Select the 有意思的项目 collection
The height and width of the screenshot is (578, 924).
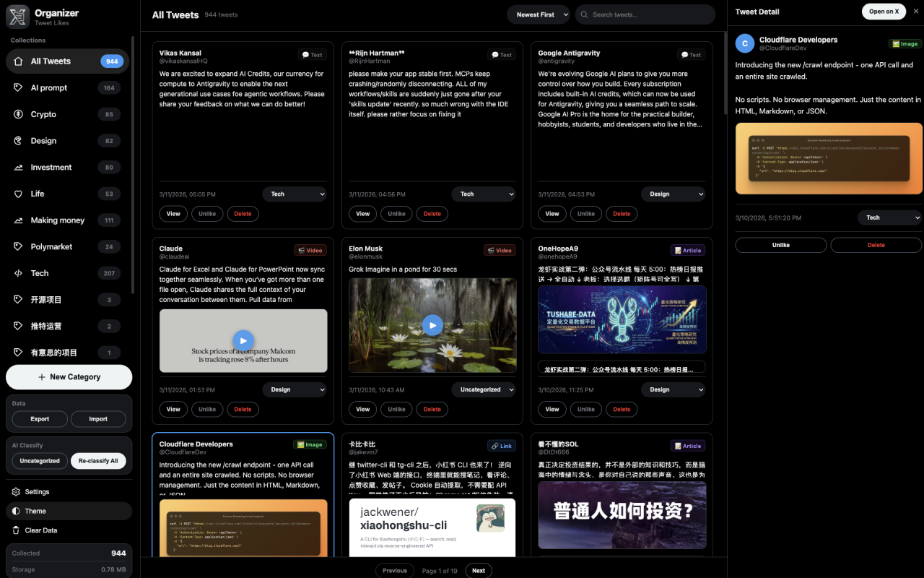coord(68,353)
